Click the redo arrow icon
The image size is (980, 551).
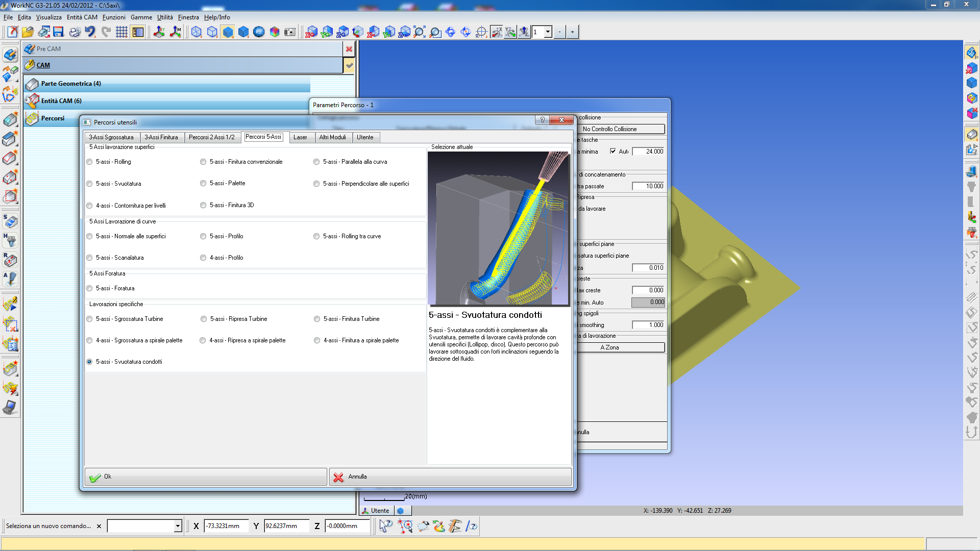tap(106, 32)
